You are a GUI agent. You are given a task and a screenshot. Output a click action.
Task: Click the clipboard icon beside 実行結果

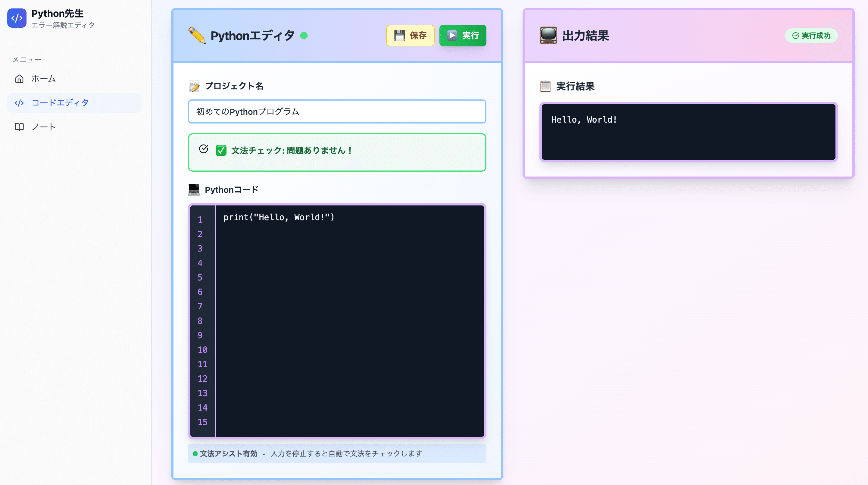[x=545, y=86]
